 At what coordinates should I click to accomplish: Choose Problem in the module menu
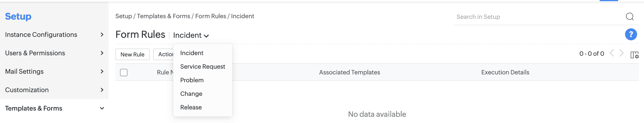tap(192, 80)
